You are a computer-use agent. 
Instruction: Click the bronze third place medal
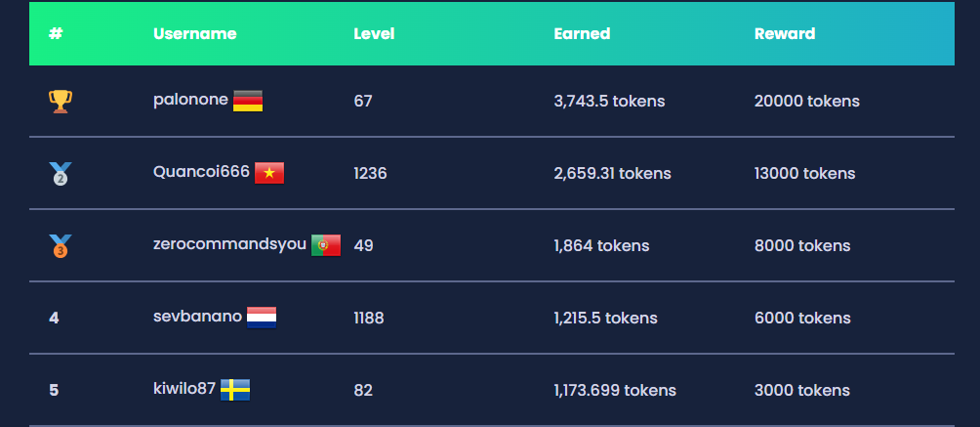60,245
